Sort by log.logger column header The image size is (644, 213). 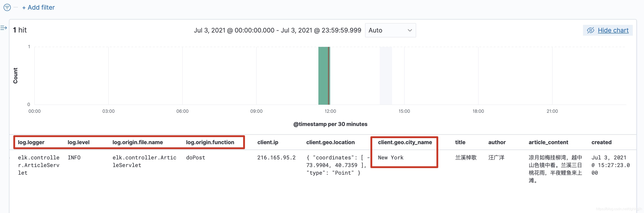(31, 142)
